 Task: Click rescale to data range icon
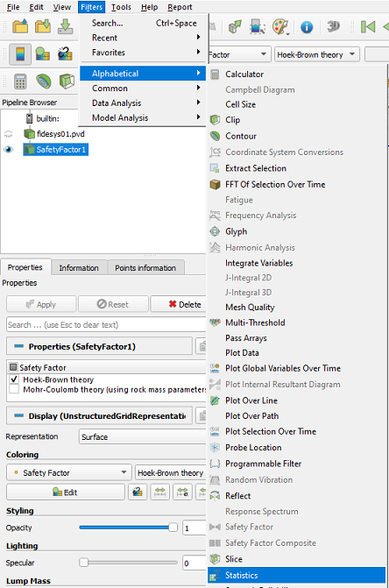click(160, 492)
